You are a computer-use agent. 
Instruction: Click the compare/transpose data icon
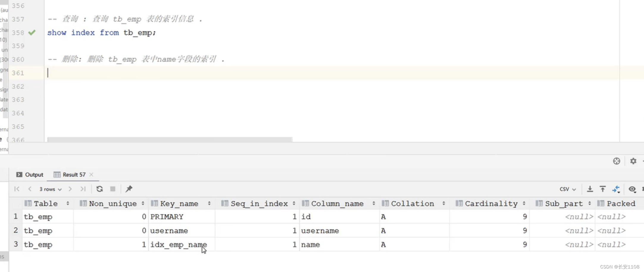[x=616, y=189]
